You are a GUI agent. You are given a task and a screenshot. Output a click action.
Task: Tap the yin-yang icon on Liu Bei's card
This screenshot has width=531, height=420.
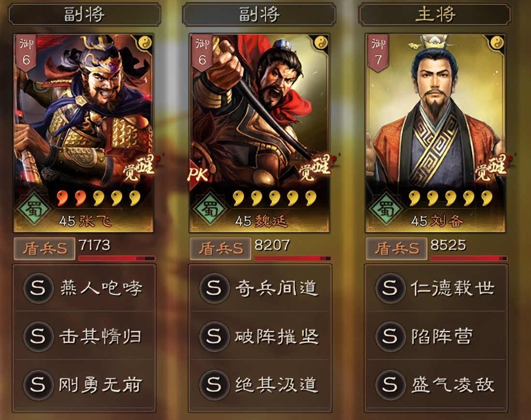497,43
